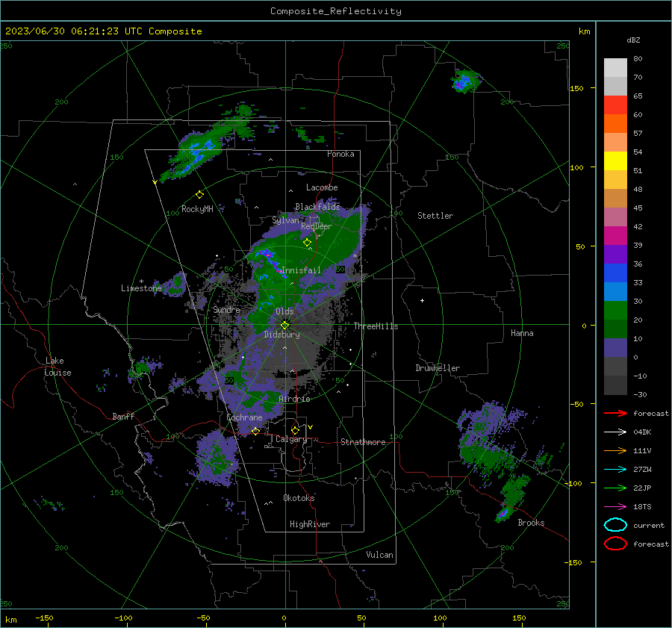Click the yellow diamond marker below RedDeer
This screenshot has height=628, width=672.
(x=307, y=243)
